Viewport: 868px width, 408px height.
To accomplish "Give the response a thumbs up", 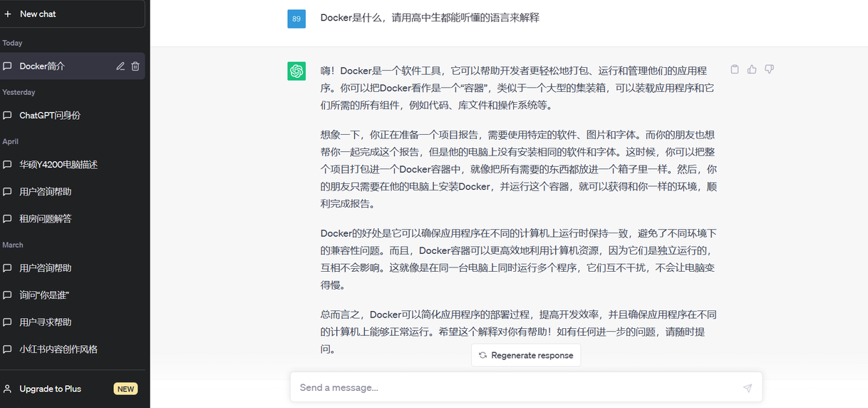I will click(752, 69).
